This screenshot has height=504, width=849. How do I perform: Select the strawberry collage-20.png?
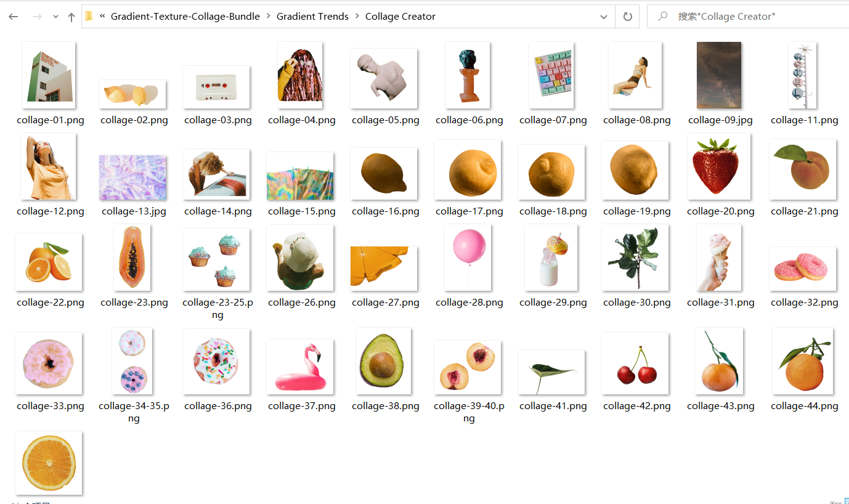pyautogui.click(x=719, y=166)
